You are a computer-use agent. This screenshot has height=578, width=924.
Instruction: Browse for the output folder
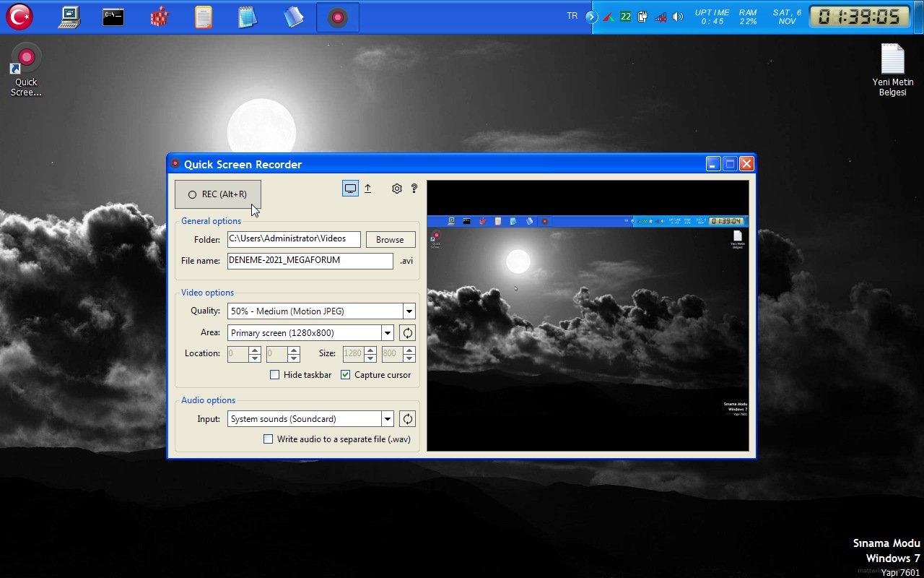coord(390,240)
